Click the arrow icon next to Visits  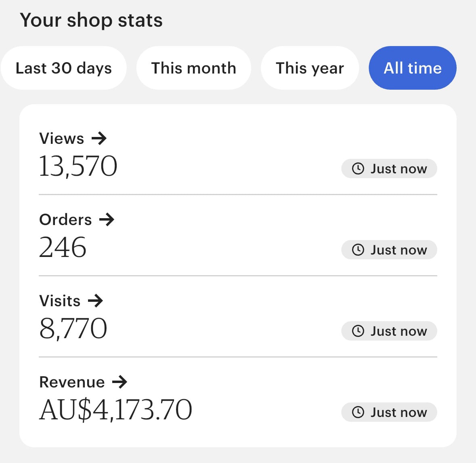click(x=96, y=301)
